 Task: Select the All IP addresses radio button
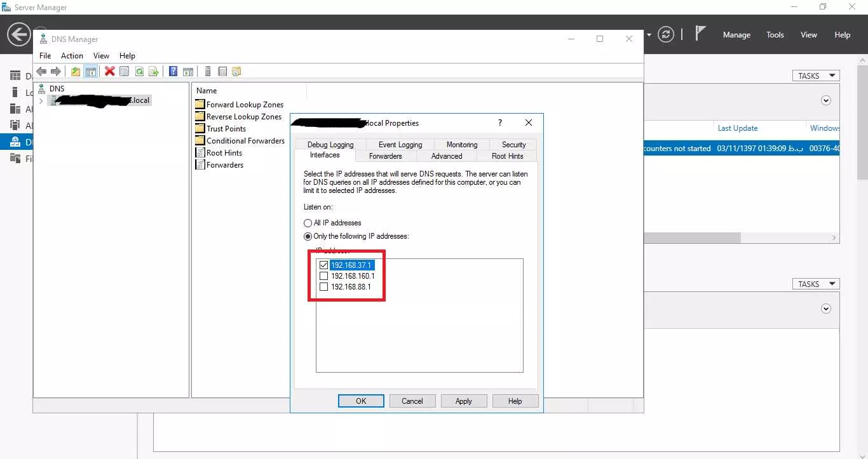coord(308,223)
